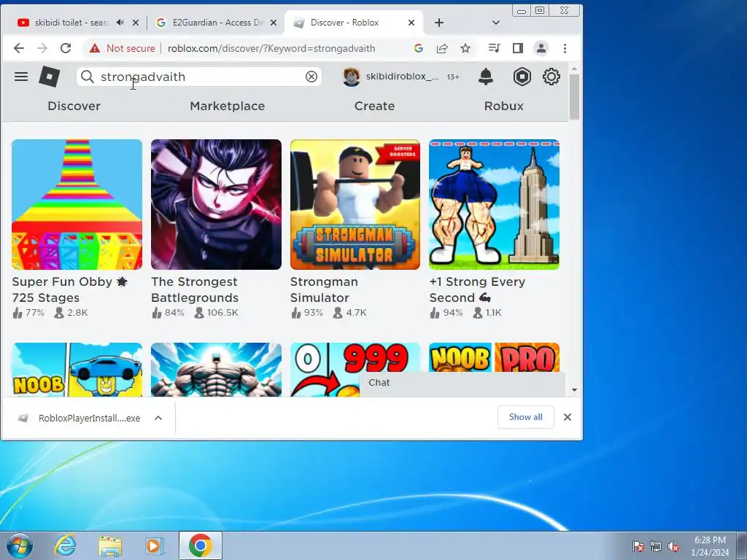Click the scrollbar down arrow
Image resolution: width=747 pixels, height=560 pixels.
click(574, 390)
